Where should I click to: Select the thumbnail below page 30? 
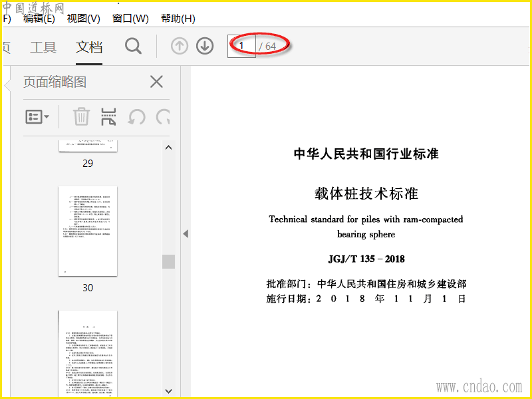pos(88,354)
